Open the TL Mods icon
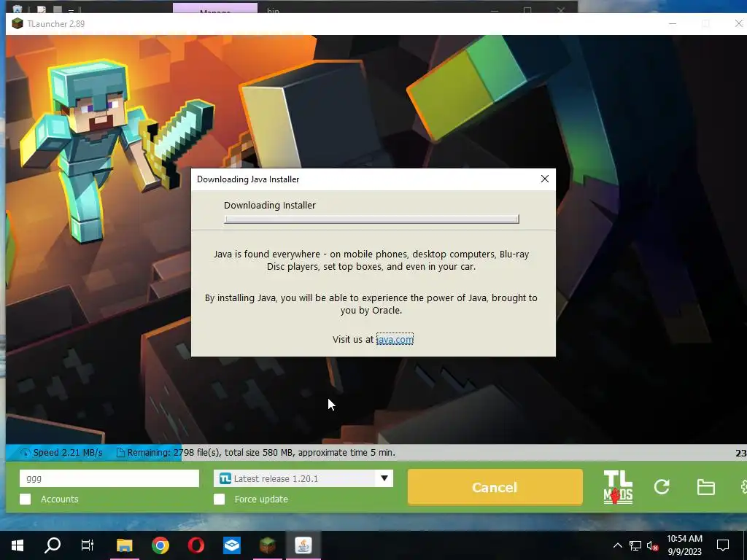Screen dimensions: 747x560 pyautogui.click(x=618, y=487)
